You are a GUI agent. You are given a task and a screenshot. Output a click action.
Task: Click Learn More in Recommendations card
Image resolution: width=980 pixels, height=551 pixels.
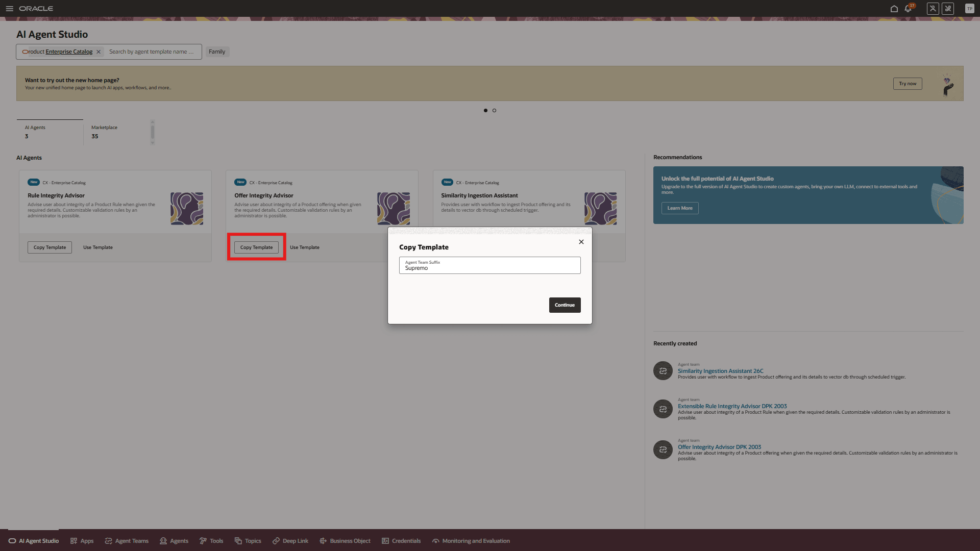pos(680,208)
